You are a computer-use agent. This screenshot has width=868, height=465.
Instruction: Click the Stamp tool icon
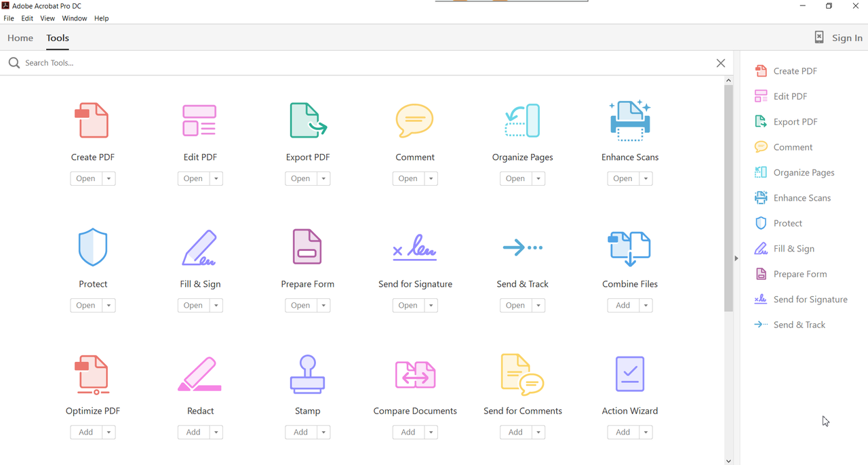(x=307, y=374)
